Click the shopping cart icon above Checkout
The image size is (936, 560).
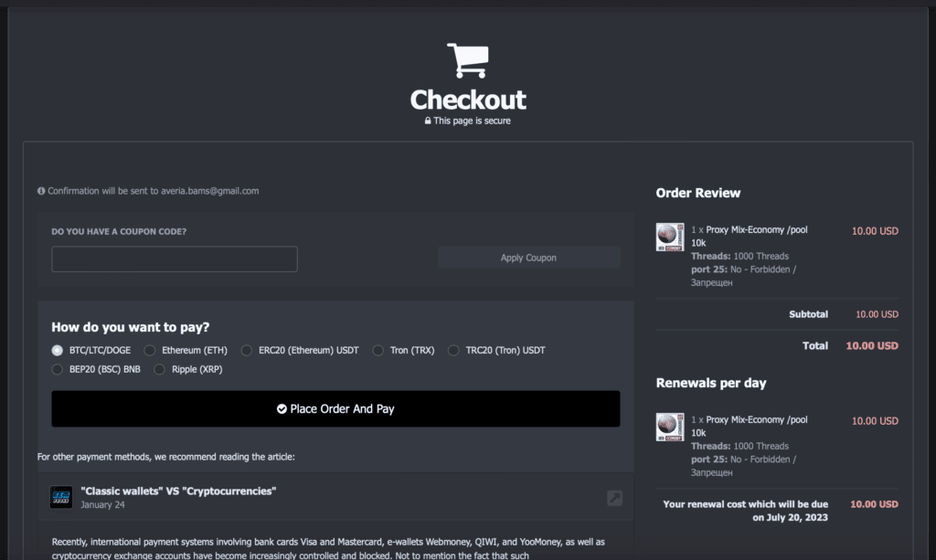467,59
